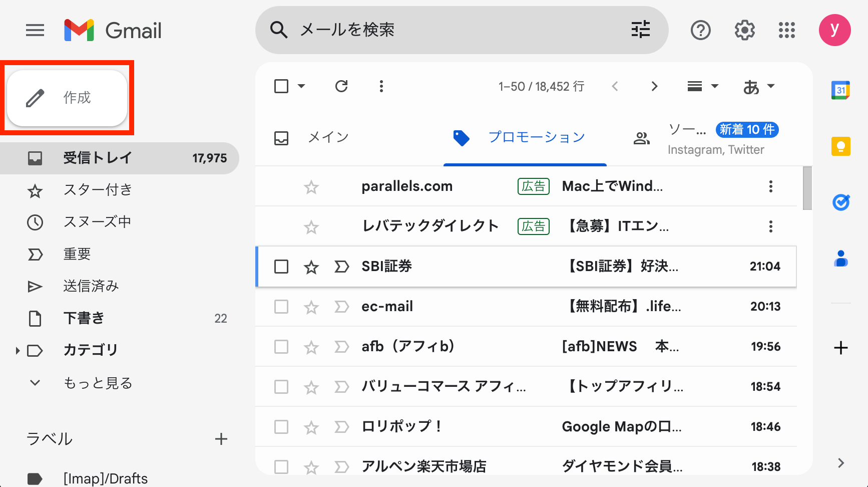This screenshot has width=868, height=487.
Task: Open the toolbar more options menu
Action: (x=381, y=86)
